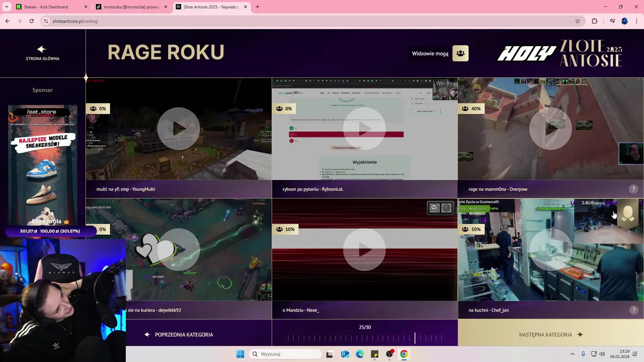Screen dimensions: 644x362
Task: Click the browser back button
Action: 8,21
